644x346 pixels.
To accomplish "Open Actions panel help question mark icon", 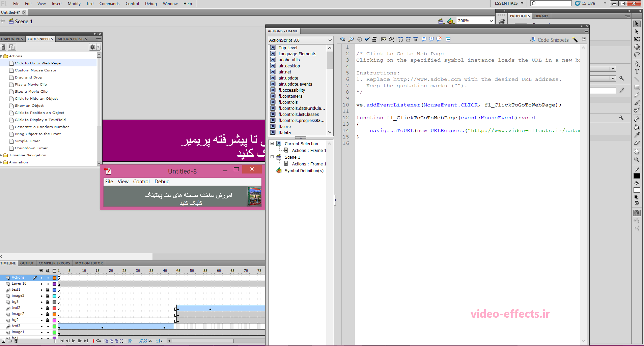I will pyautogui.click(x=584, y=39).
